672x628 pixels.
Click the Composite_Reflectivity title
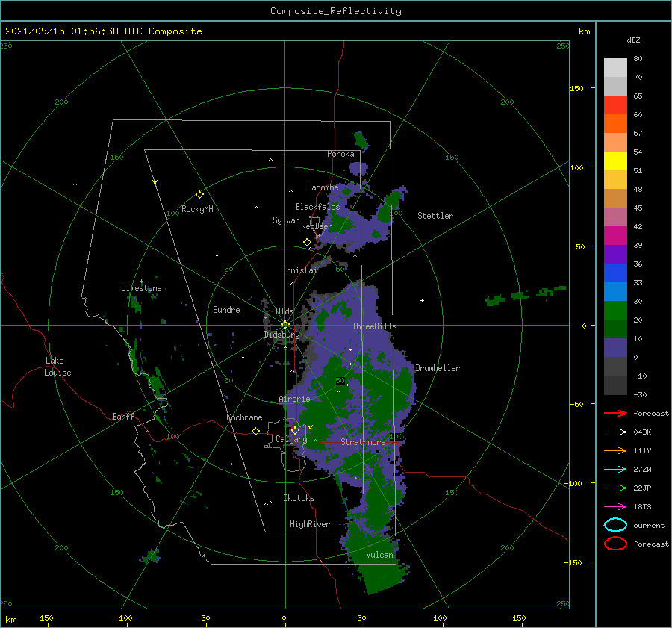coord(336,11)
